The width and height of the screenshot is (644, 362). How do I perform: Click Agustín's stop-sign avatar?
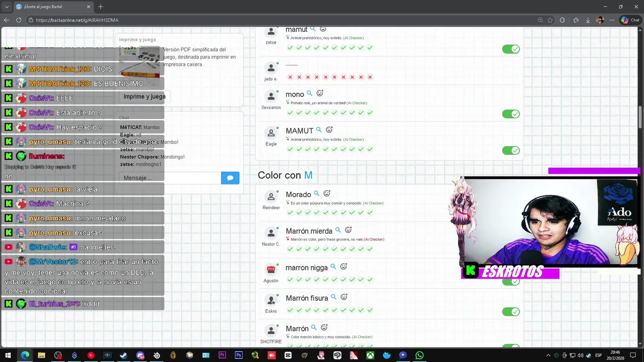pyautogui.click(x=271, y=269)
